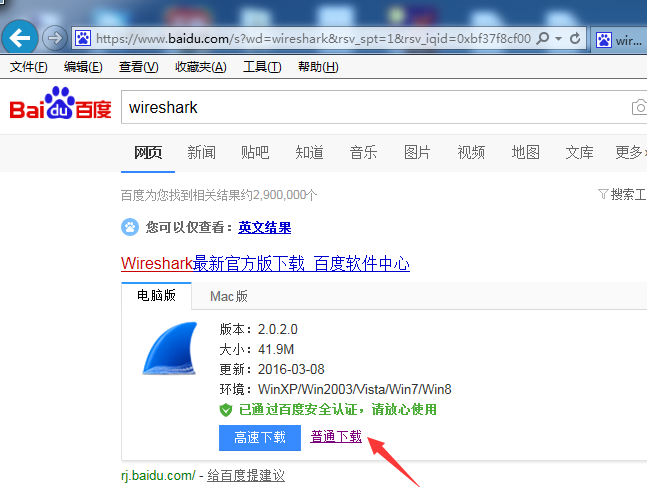Open the 文件(F) menu
This screenshot has height=492, width=647.
click(x=28, y=67)
